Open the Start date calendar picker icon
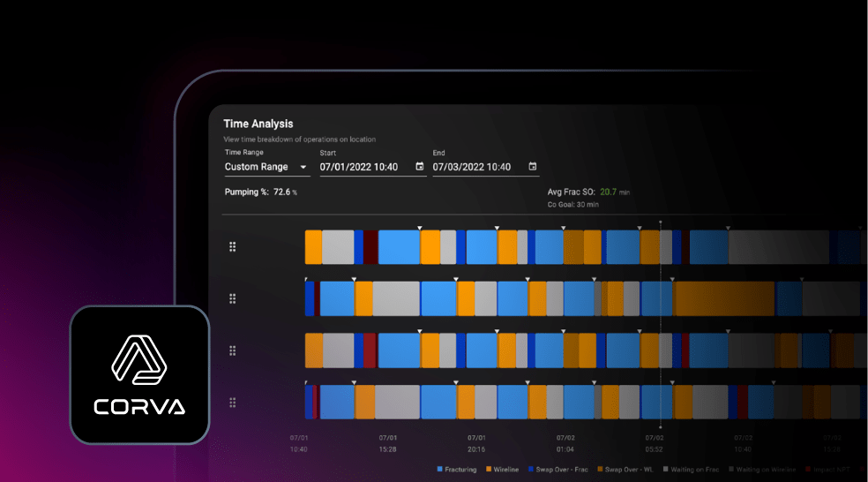The image size is (868, 482). 420,166
